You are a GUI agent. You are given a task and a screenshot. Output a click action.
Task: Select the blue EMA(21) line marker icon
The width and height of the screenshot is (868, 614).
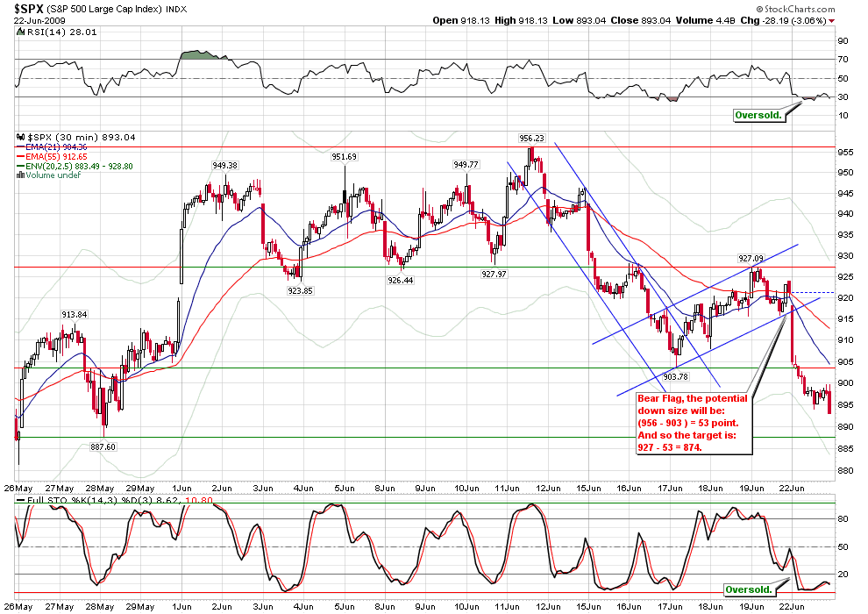(x=21, y=146)
